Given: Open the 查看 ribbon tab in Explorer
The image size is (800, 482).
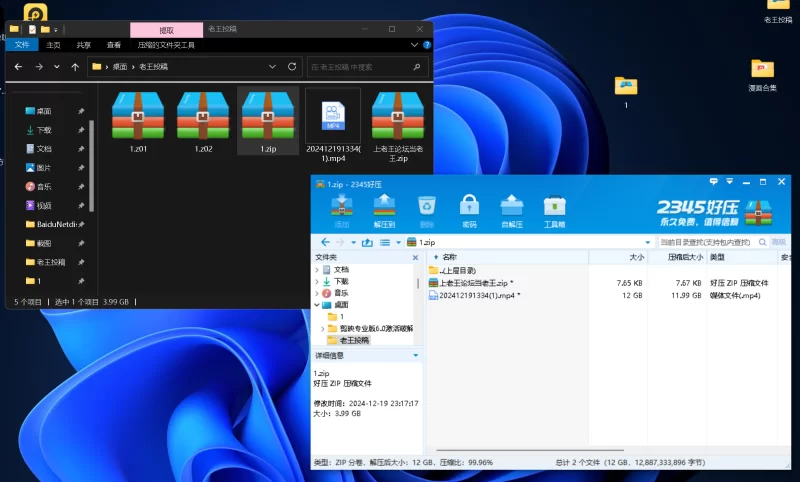Looking at the screenshot, I should coord(114,45).
